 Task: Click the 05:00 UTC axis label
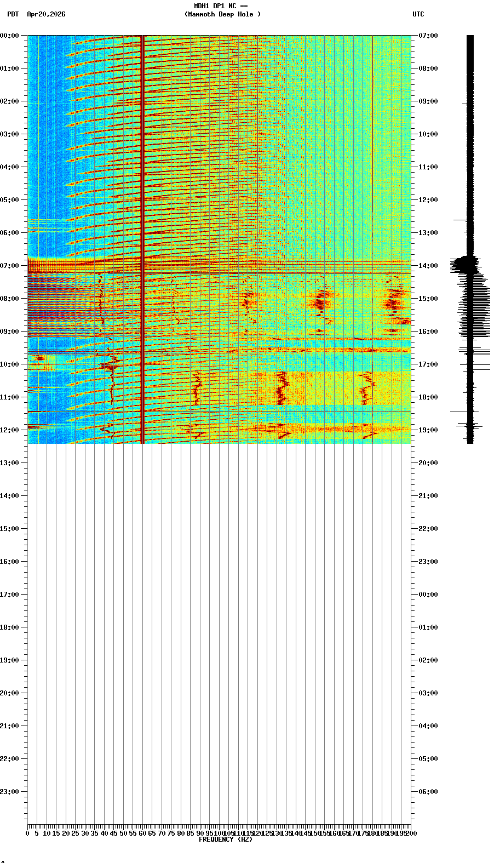[x=428, y=759]
